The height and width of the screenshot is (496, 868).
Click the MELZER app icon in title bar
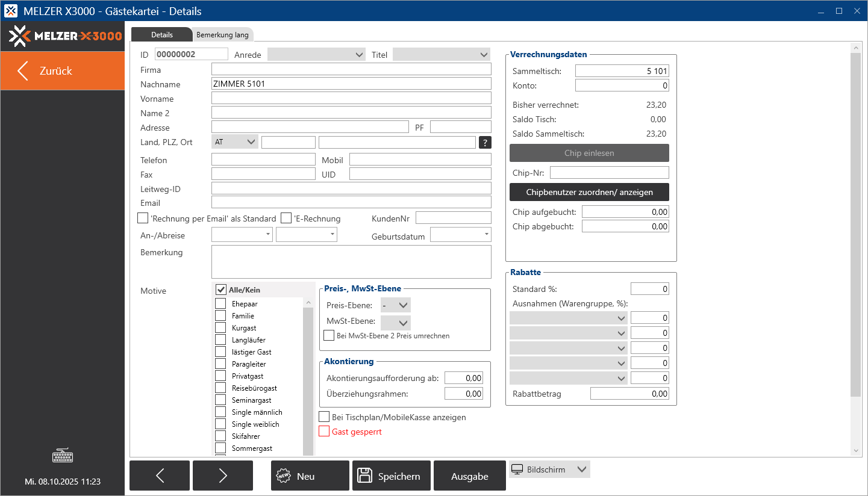pyautogui.click(x=11, y=11)
